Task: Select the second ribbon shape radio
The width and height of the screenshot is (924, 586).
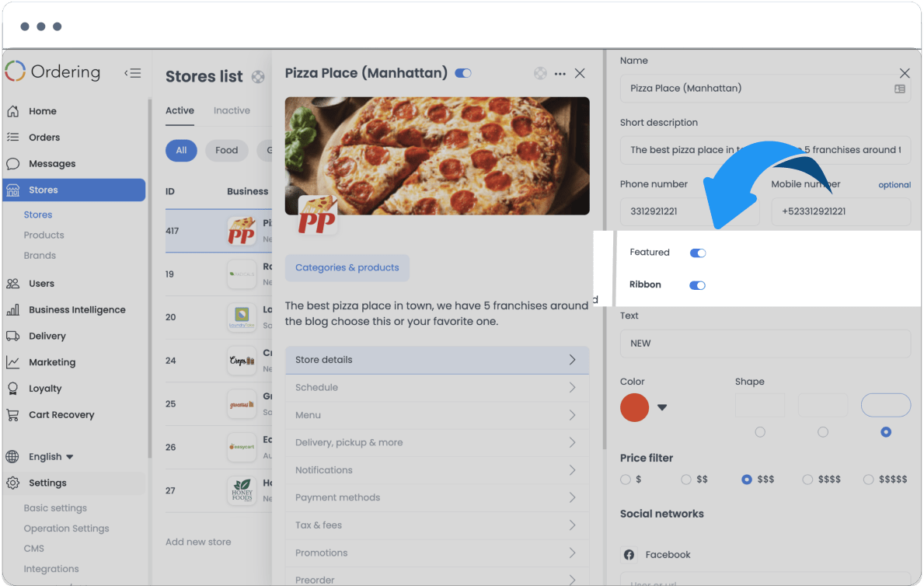Action: (823, 432)
